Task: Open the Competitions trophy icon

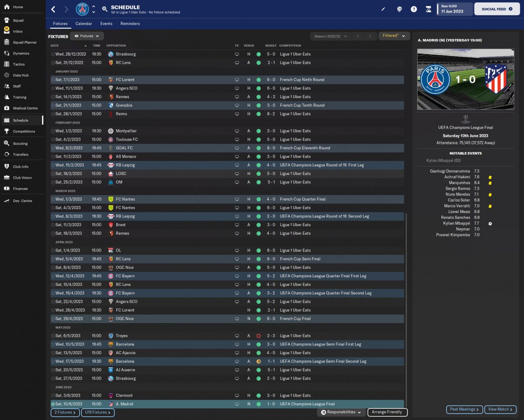Action: [x=7, y=131]
